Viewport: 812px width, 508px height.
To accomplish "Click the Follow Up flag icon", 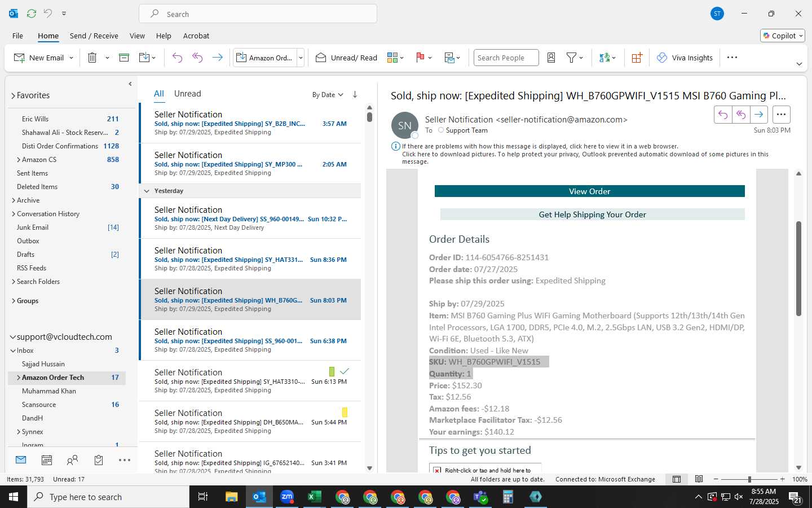I will tap(420, 58).
